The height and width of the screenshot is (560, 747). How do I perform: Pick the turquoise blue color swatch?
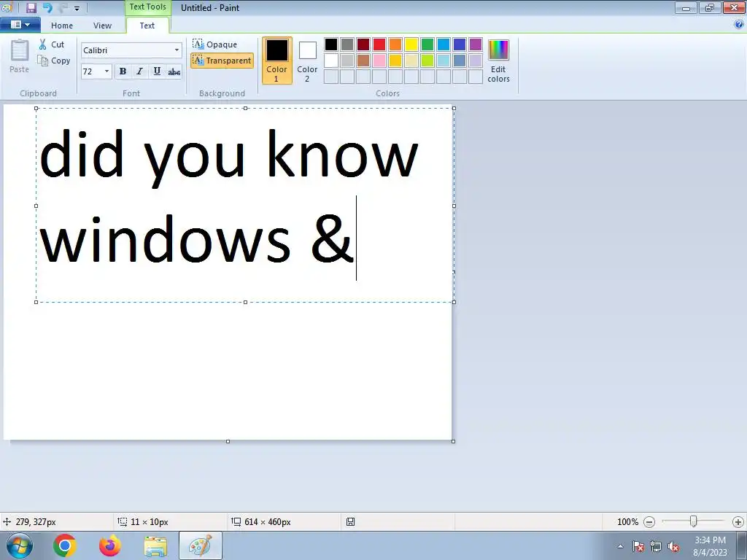[x=444, y=44]
